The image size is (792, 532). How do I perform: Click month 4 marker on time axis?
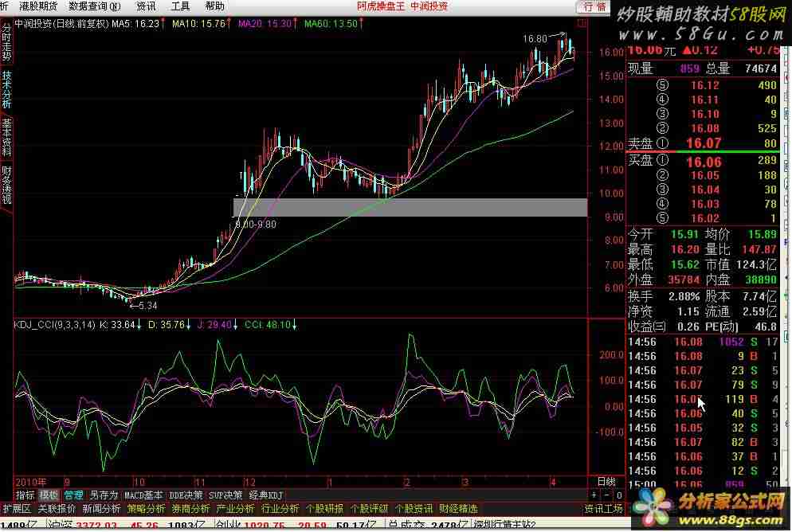coord(553,482)
